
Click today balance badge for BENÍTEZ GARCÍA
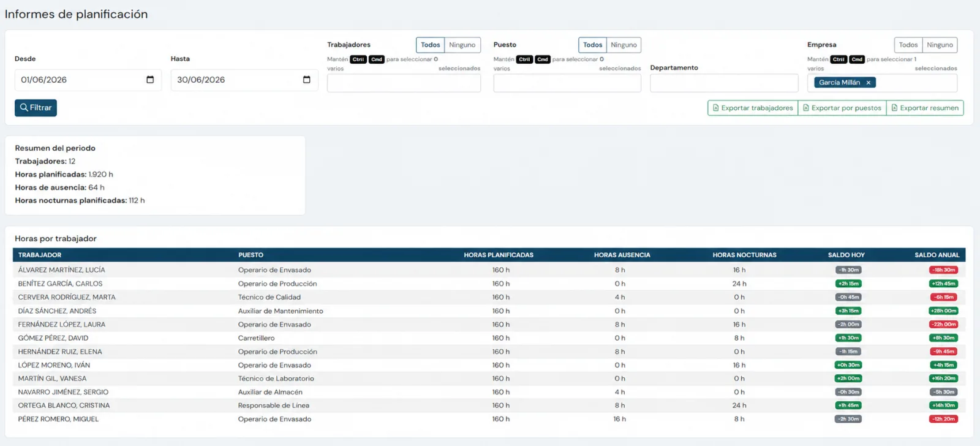click(848, 284)
